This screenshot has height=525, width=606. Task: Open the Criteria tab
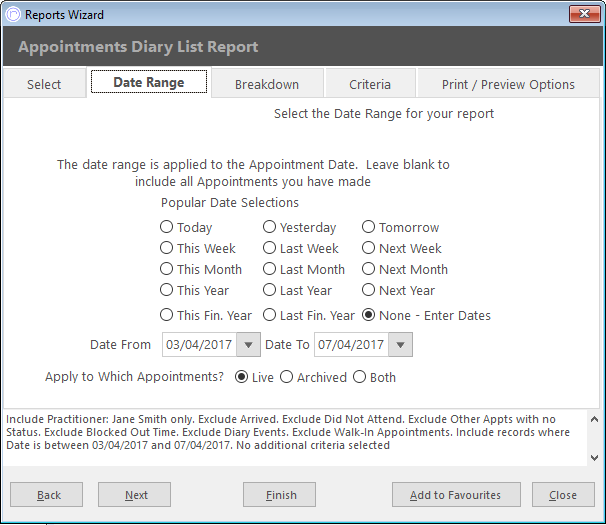pyautogui.click(x=370, y=84)
